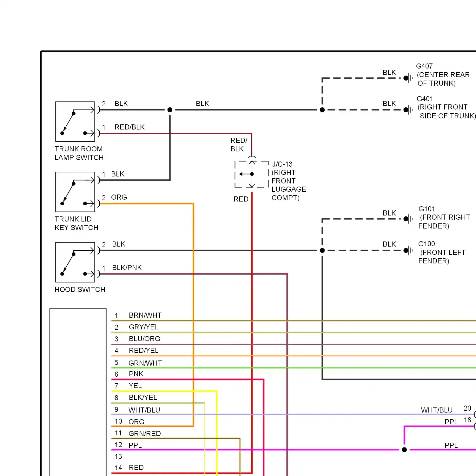This screenshot has height=476, width=476.
Task: Click the BLK label at key switch pin 1
Action: (x=118, y=174)
